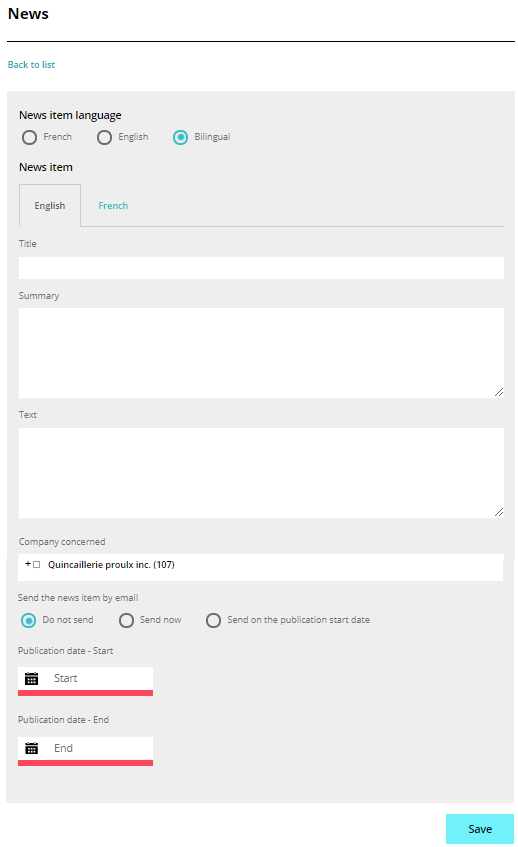Choose Send now email option
This screenshot has height=847, width=518.
coord(126,620)
